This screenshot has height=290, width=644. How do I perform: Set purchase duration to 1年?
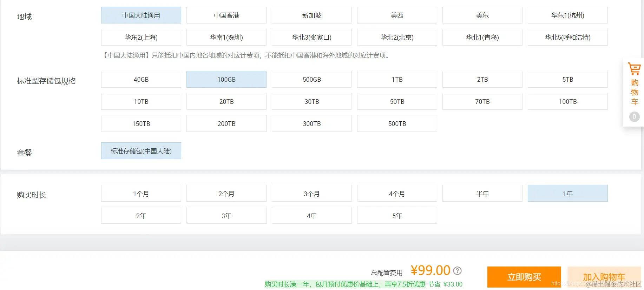(568, 193)
